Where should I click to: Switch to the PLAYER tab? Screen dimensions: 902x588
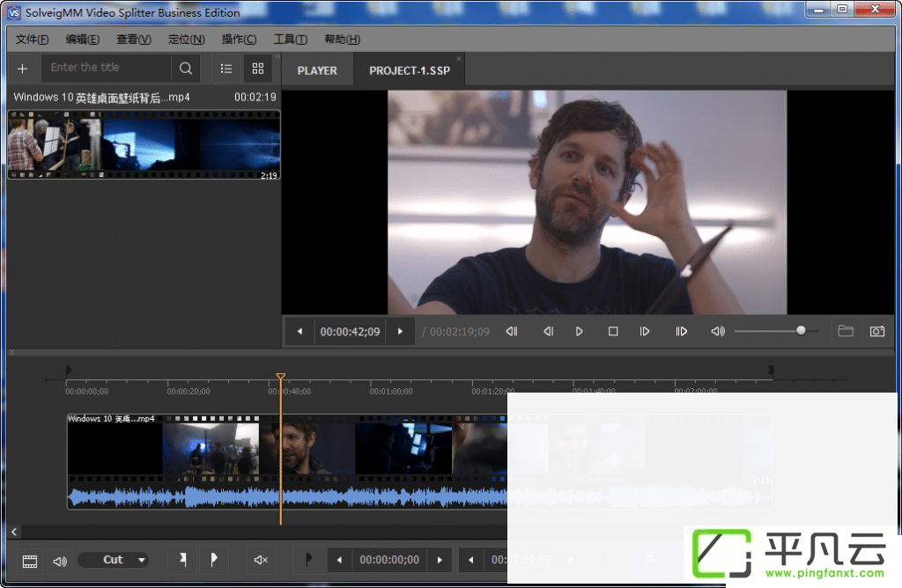pos(317,70)
